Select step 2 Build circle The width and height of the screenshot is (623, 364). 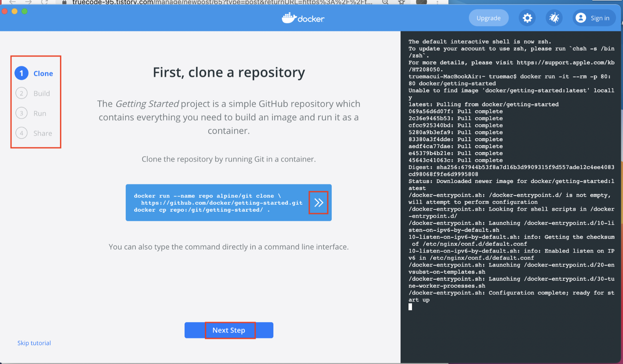(21, 93)
